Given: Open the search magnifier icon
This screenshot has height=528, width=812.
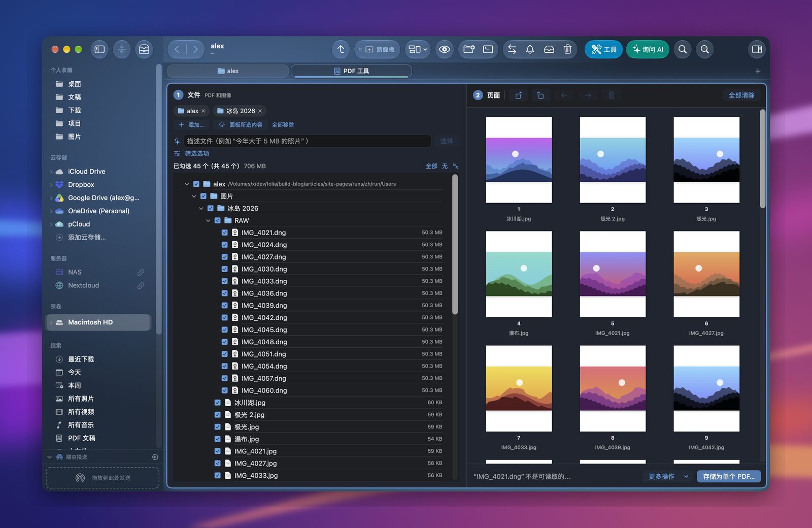Looking at the screenshot, I should click(x=683, y=49).
